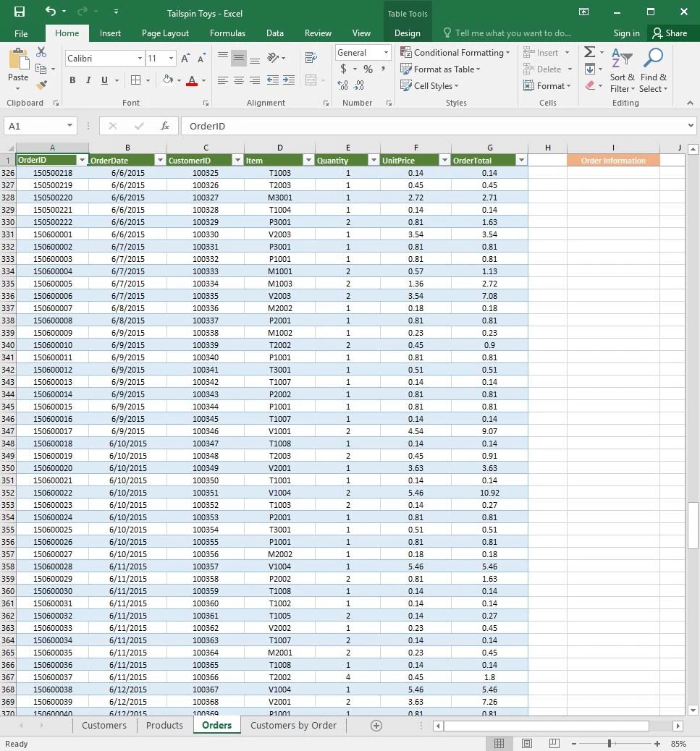Viewport: 700px width, 751px height.
Task: Click the AutoSum sigma icon
Action: (589, 52)
